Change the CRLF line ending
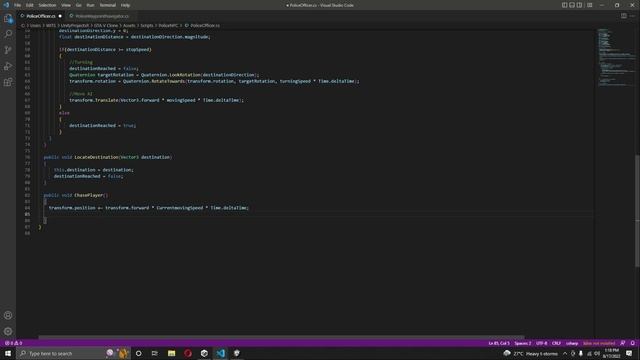This screenshot has width=640, height=360. [x=556, y=343]
